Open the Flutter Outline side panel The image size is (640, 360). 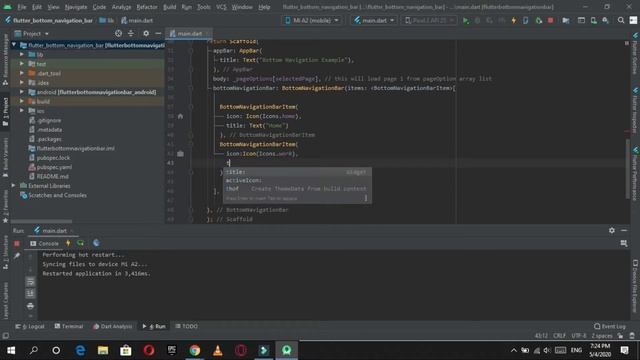635,54
